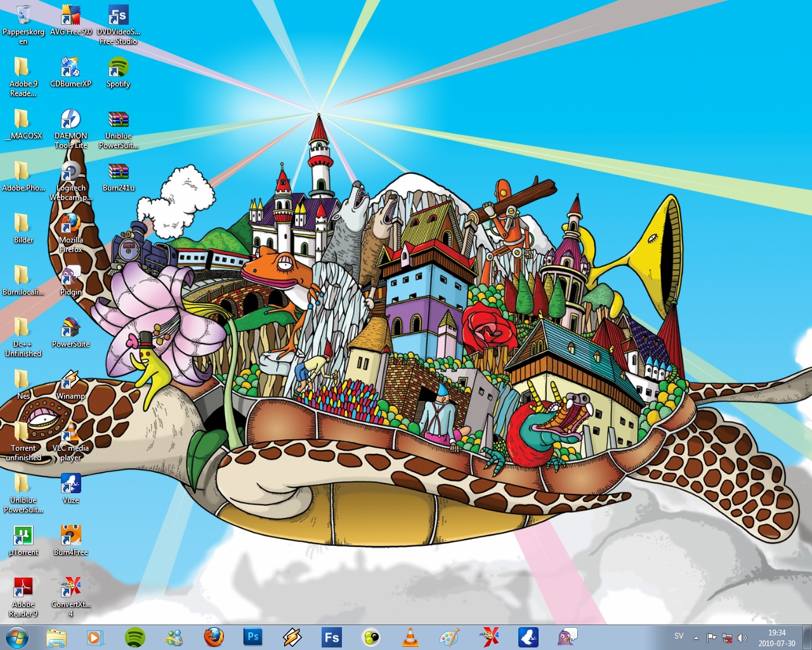Show hidden system tray icons
This screenshot has width=812, height=650.
(696, 637)
